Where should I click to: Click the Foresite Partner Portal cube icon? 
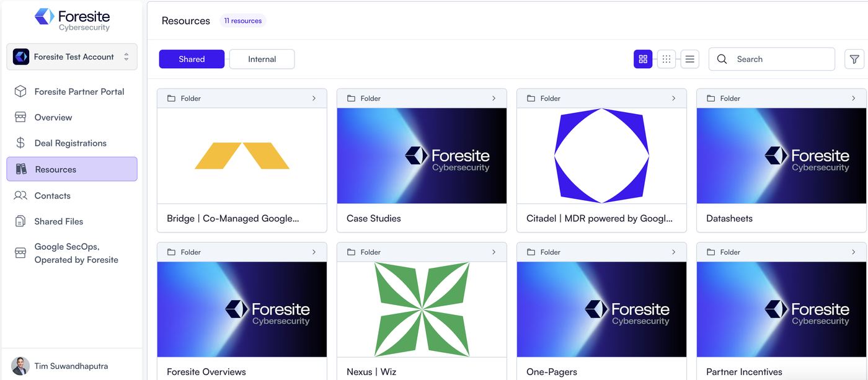pos(20,92)
